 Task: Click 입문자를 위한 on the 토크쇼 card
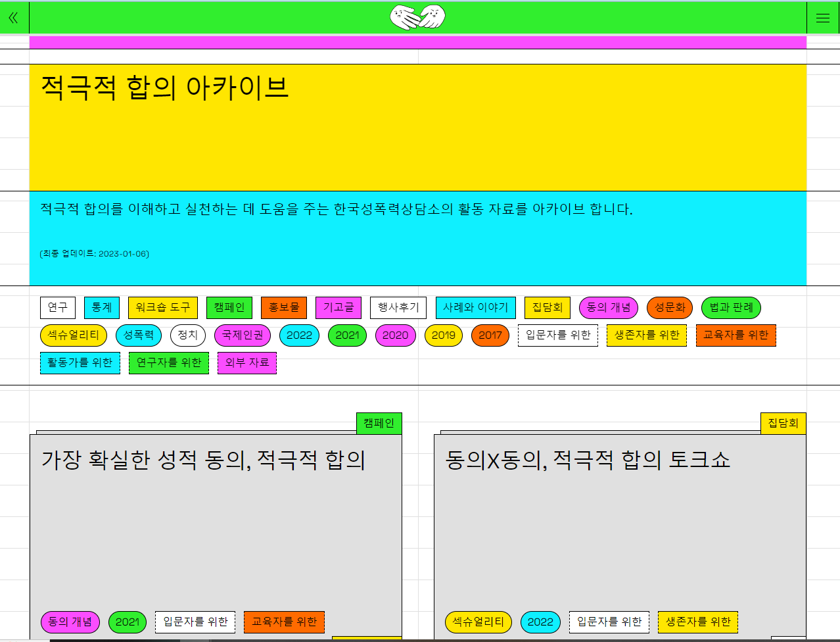609,622
